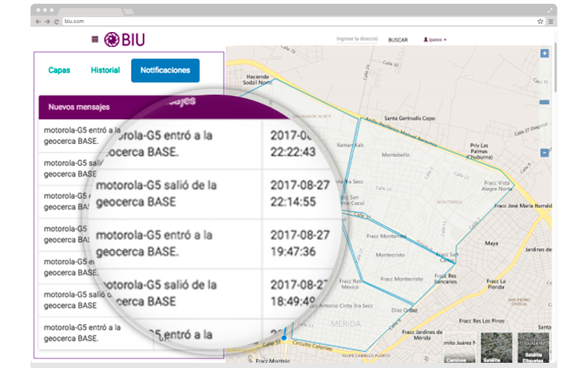This screenshot has width=588, height=368.
Task: Click Priv Las Palmas (Chuburna) label
Action: click(479, 151)
